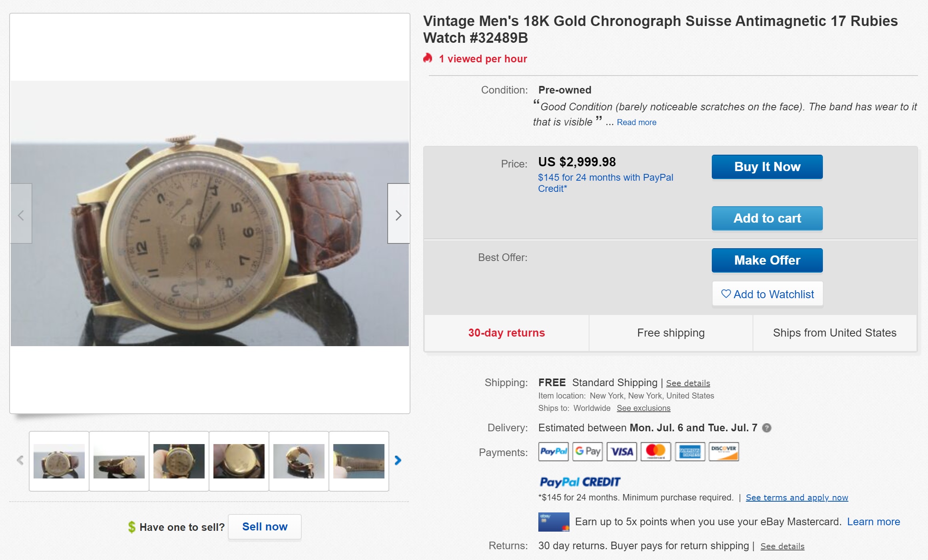This screenshot has width=928, height=560.
Task: Go to the previous main watch photo
Action: coord(21,215)
